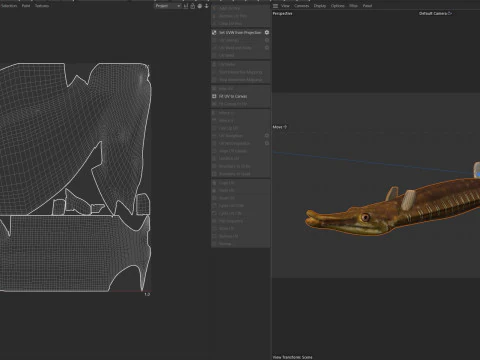Open settings gear beside UV Rectangularize
The image size is (480, 360).
pyautogui.click(x=267, y=143)
